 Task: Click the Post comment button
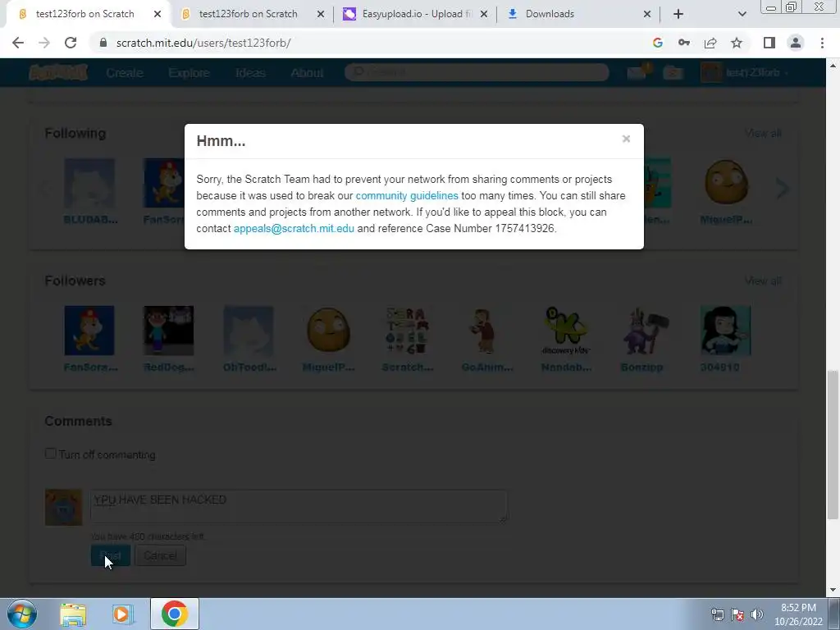coord(111,555)
